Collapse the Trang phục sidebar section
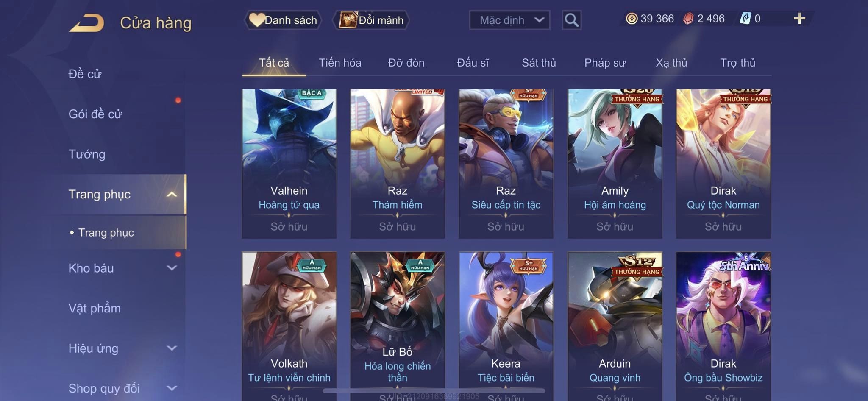This screenshot has width=868, height=401. click(172, 195)
